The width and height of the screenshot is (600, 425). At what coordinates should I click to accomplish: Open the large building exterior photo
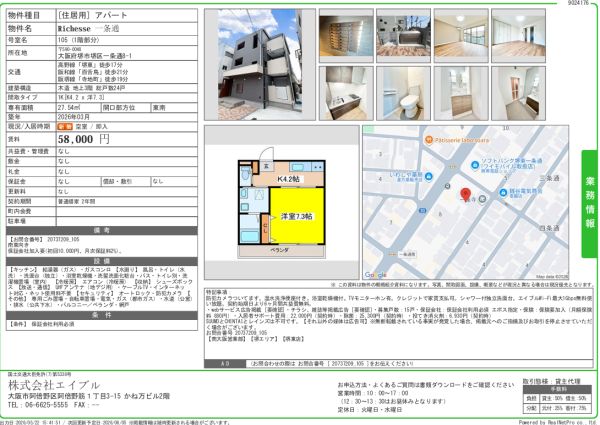click(x=260, y=65)
